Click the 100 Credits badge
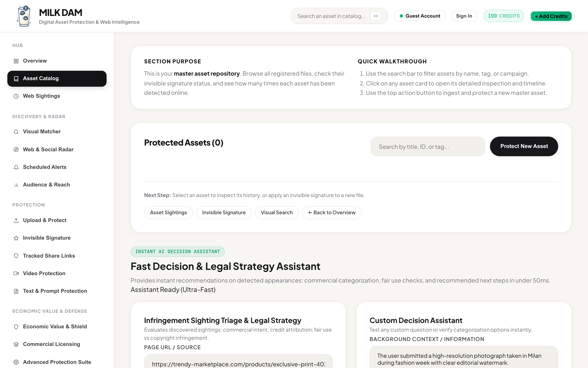The height and width of the screenshot is (368, 588). pyautogui.click(x=503, y=16)
